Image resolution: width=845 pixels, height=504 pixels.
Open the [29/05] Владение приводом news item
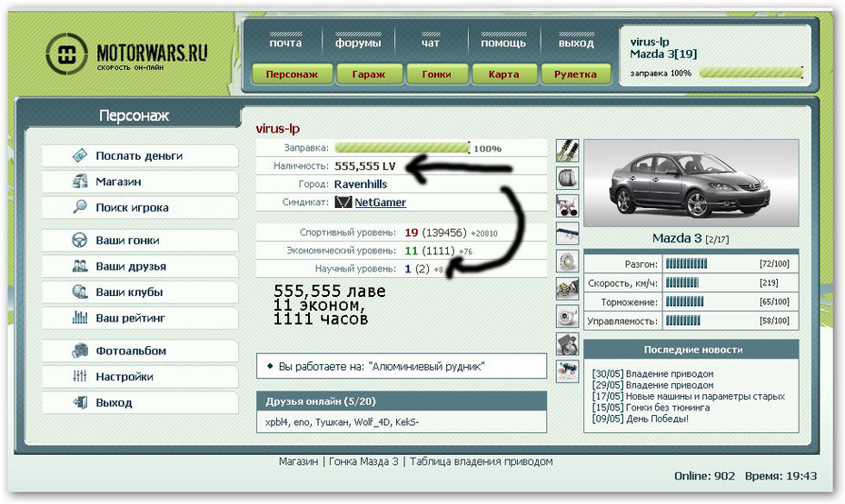[652, 385]
